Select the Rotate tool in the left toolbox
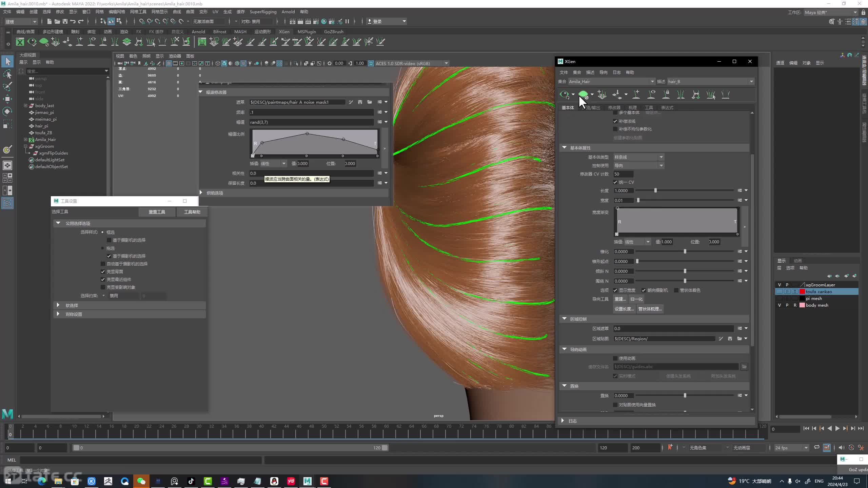 pyautogui.click(x=7, y=111)
